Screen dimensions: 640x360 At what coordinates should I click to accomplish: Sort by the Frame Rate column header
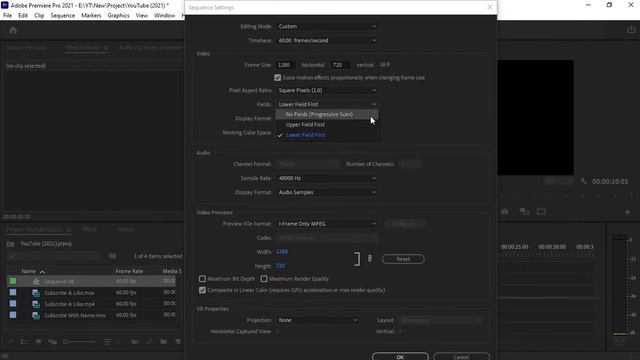pos(129,271)
